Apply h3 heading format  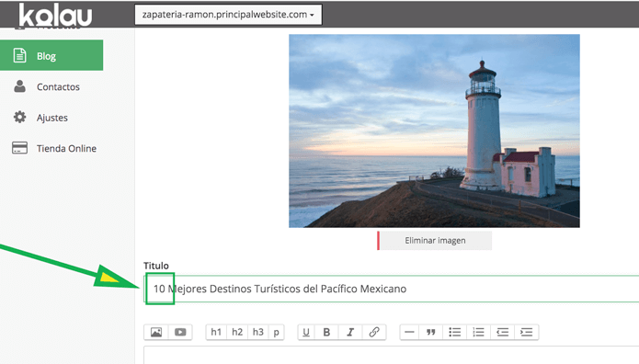pos(258,332)
